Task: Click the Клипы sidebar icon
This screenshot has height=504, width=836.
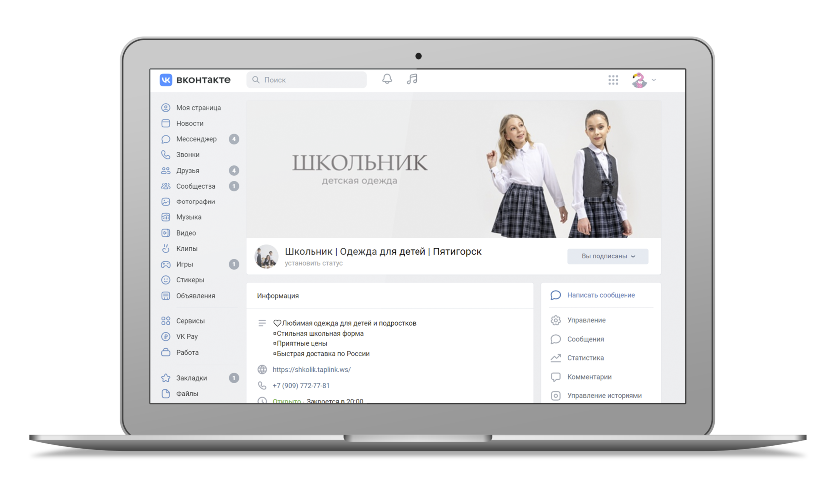Action: coord(166,248)
